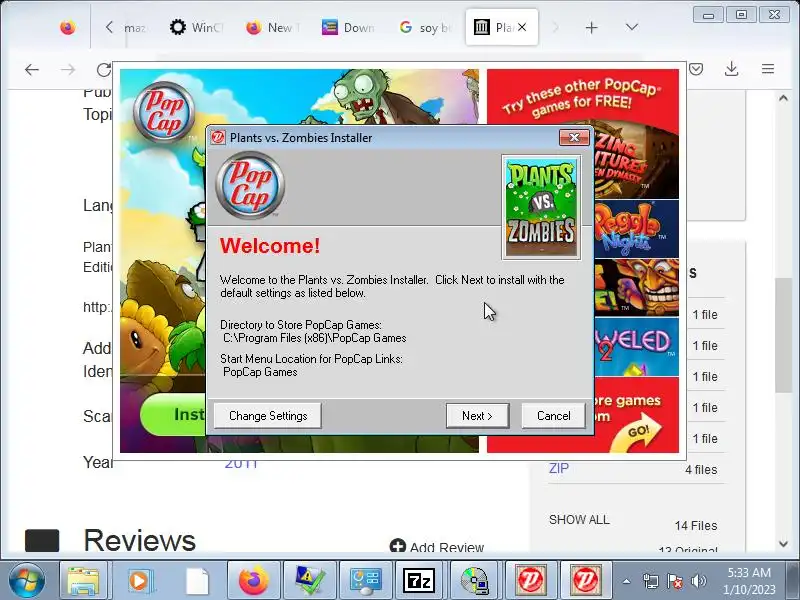Click the Reviews heading
Viewport: 800px width, 600px height.
coord(139,540)
